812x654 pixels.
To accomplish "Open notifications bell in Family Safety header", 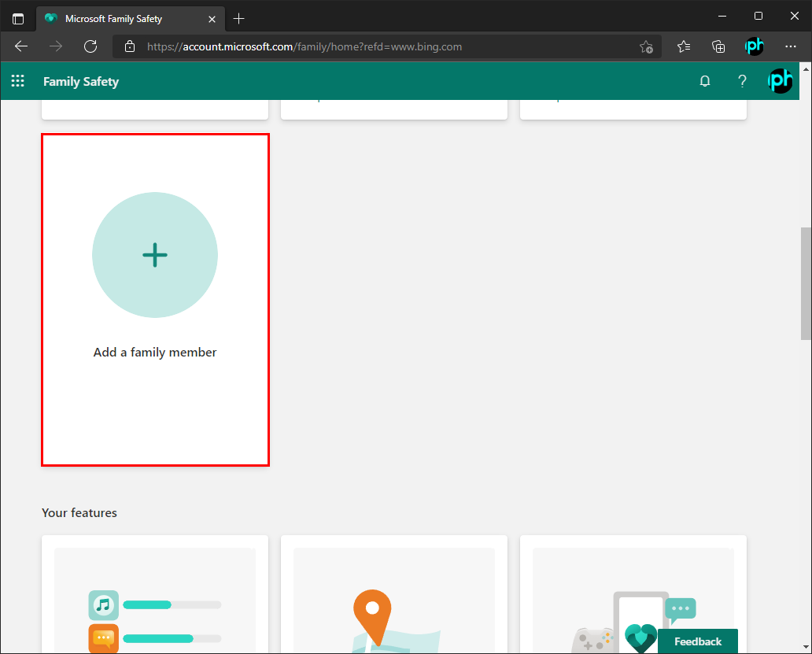I will click(x=705, y=81).
